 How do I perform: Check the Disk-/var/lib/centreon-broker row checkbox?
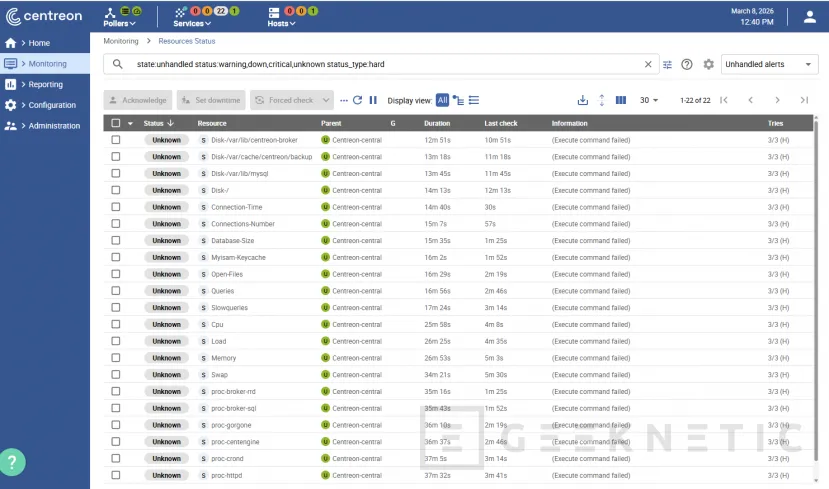click(x=116, y=140)
